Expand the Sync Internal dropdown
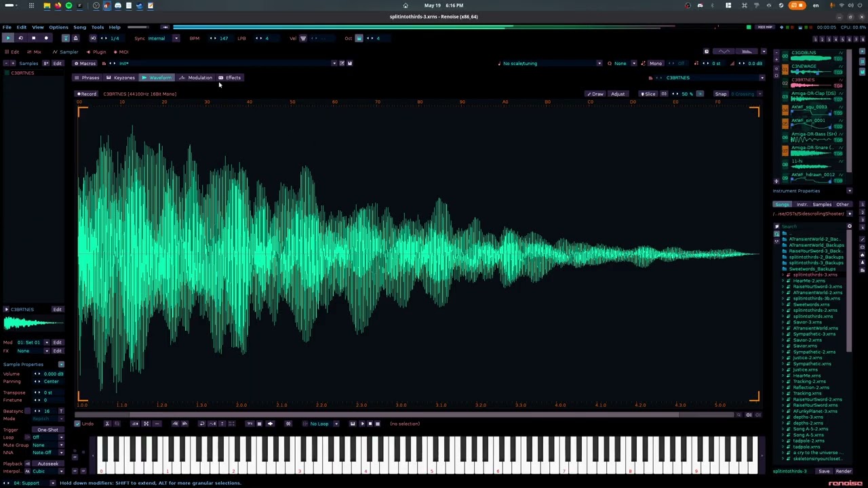868x488 pixels. point(176,38)
